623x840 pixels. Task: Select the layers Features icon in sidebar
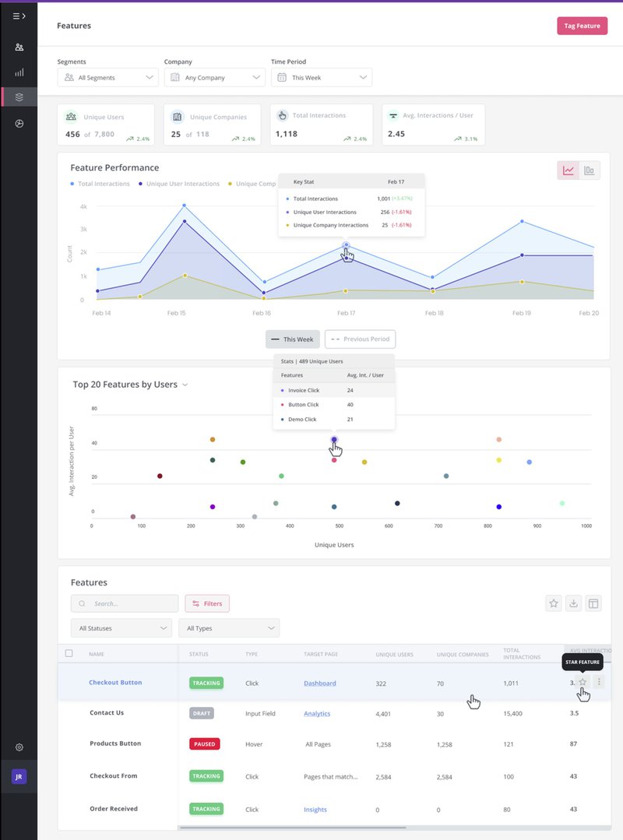19,97
